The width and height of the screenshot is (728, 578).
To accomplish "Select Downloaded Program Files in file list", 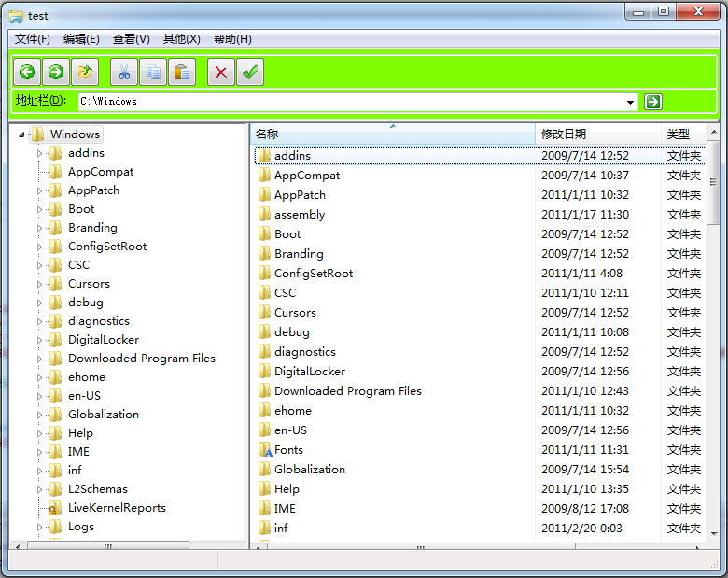I will pos(348,390).
